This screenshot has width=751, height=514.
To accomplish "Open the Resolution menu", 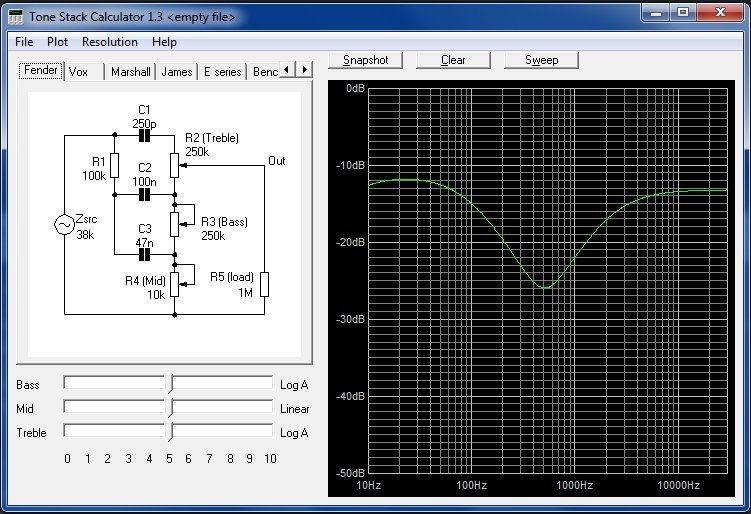I will pos(110,42).
